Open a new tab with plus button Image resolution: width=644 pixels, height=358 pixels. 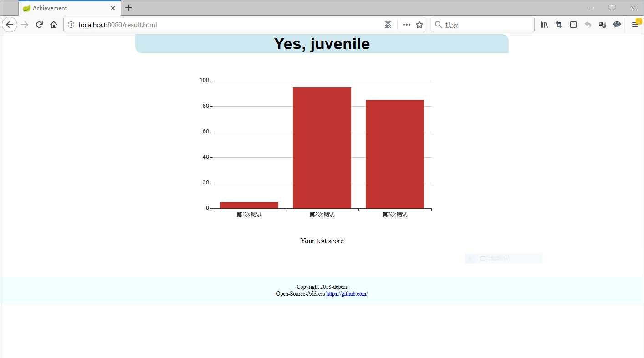tap(128, 8)
